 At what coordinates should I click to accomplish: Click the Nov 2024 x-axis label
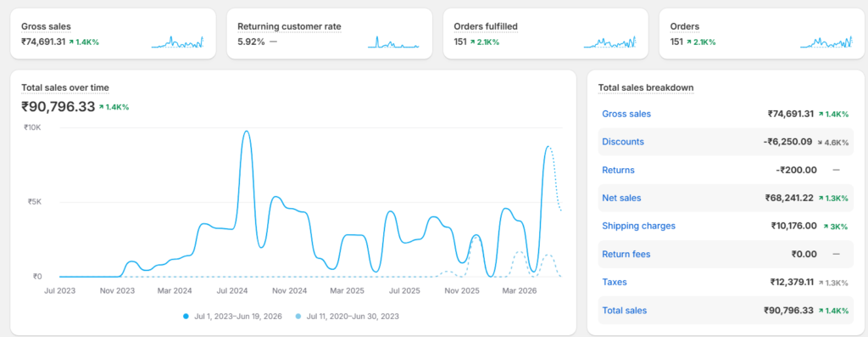(290, 290)
